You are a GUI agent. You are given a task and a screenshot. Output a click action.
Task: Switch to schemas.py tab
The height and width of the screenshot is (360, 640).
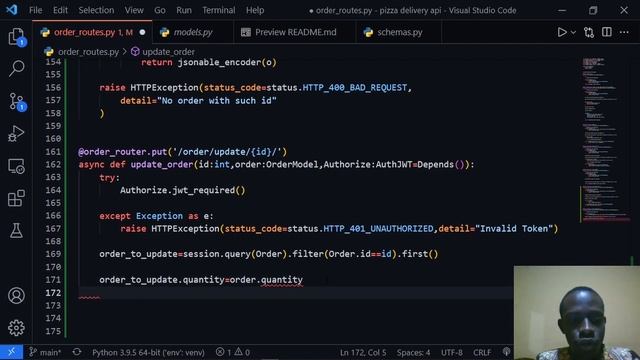coord(398,32)
